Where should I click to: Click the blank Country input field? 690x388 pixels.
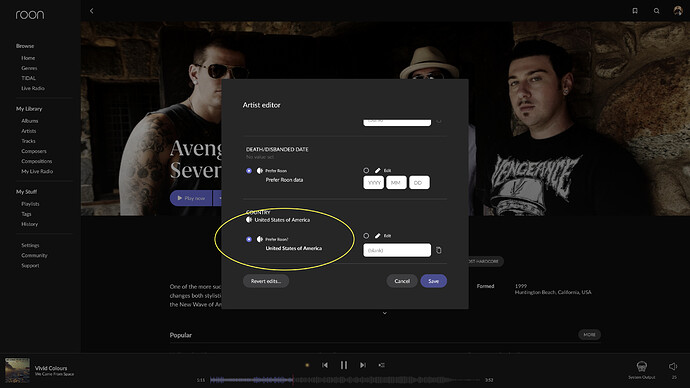click(397, 250)
